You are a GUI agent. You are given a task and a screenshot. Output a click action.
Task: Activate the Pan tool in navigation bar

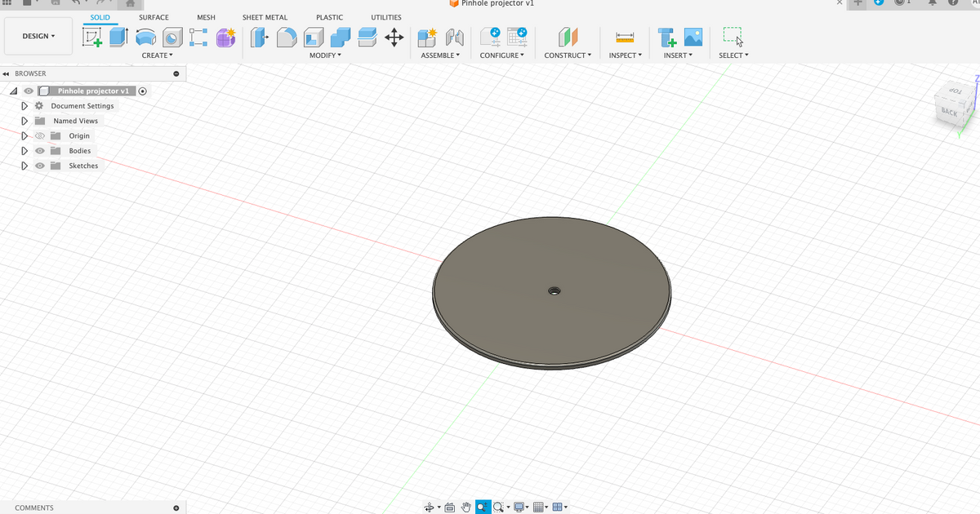pyautogui.click(x=465, y=507)
